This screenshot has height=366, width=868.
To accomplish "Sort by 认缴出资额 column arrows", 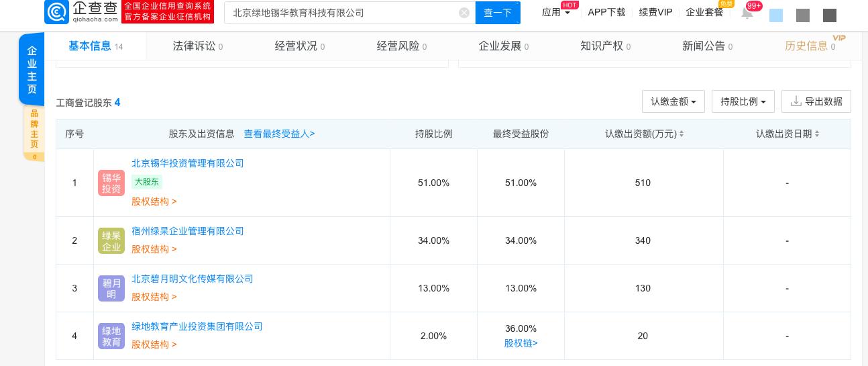I will [x=682, y=134].
